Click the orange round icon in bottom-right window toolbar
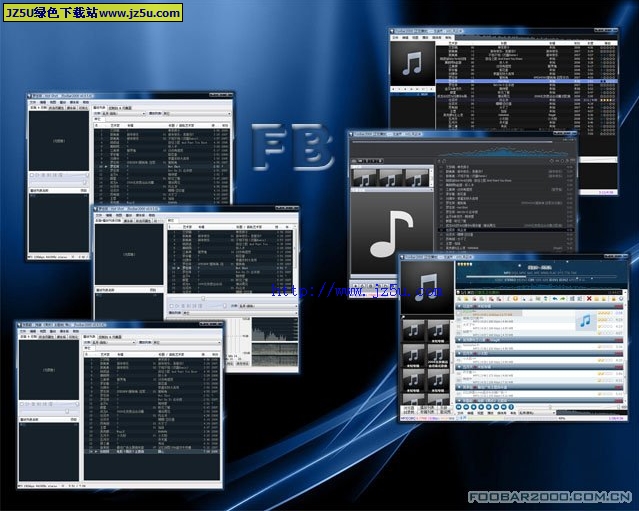 pyautogui.click(x=515, y=299)
